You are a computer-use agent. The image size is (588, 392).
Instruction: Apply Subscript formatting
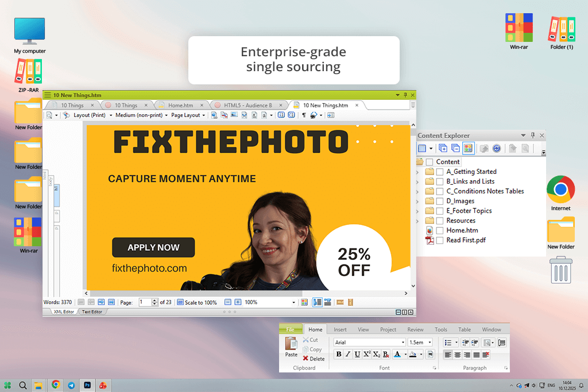tap(376, 354)
